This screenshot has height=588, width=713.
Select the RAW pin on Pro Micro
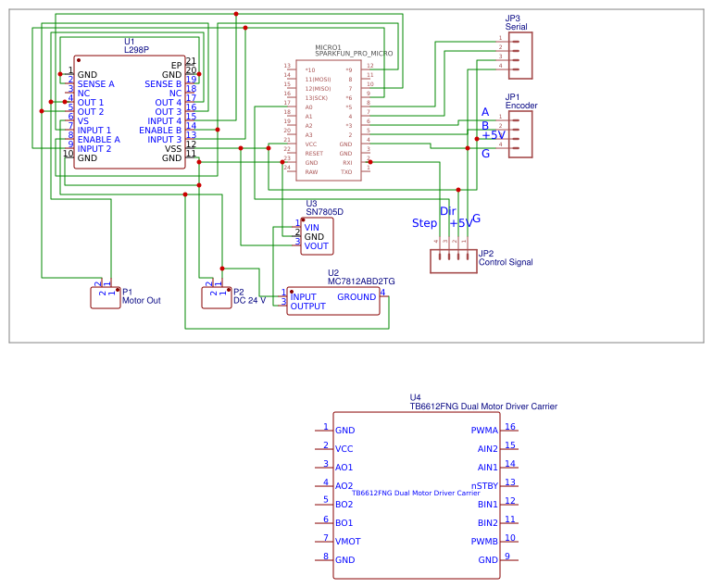click(x=311, y=172)
